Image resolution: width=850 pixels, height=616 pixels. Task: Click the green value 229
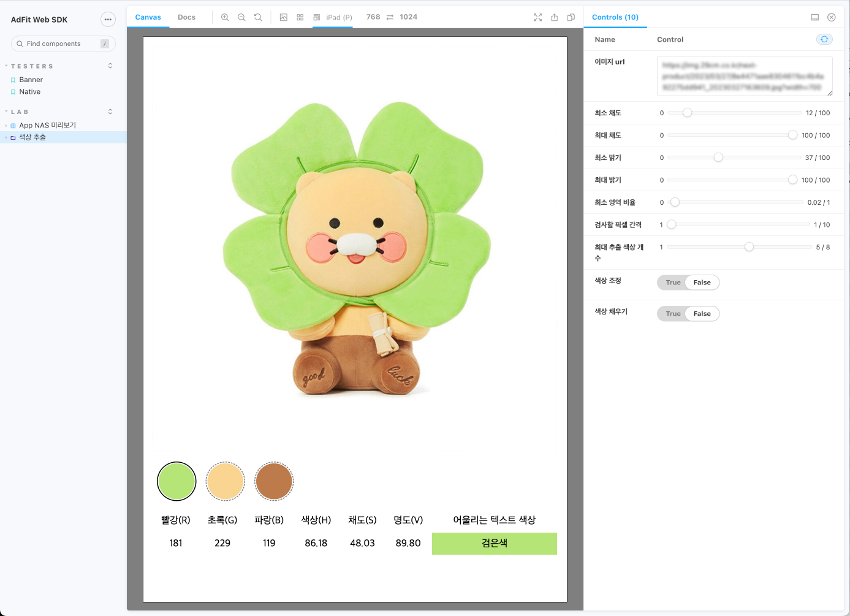coord(222,543)
